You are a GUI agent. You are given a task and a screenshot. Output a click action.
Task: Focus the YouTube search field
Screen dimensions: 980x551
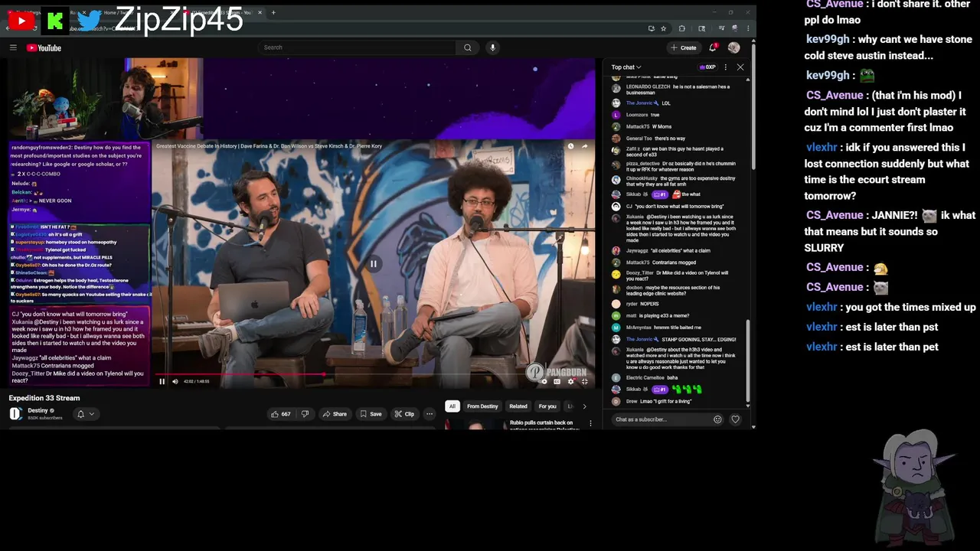pos(357,47)
